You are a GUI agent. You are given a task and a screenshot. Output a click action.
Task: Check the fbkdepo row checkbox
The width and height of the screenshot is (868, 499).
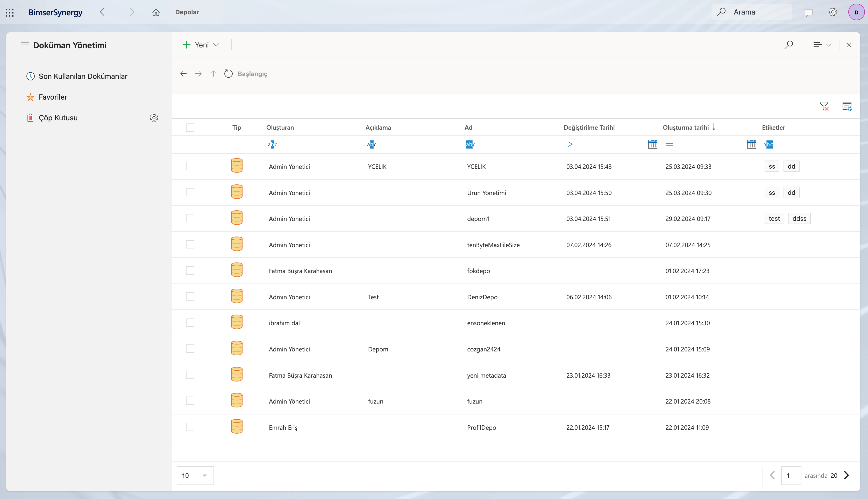(x=190, y=271)
